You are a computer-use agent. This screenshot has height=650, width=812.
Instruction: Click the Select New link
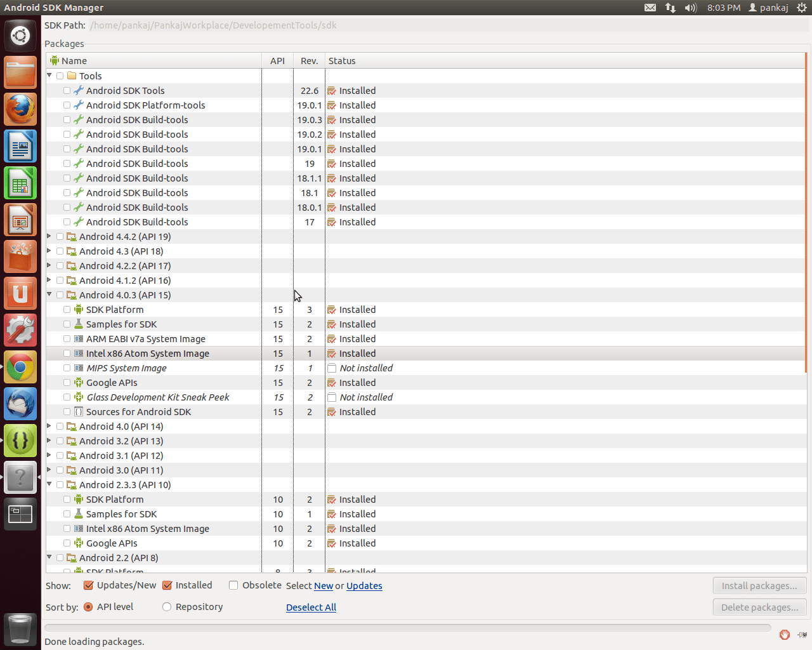point(324,586)
